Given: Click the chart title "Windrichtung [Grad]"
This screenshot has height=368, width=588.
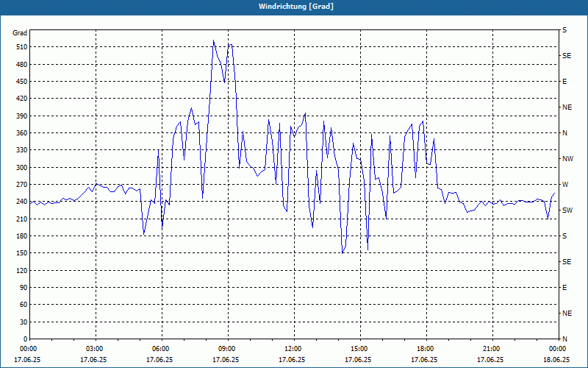Looking at the screenshot, I should (296, 7).
